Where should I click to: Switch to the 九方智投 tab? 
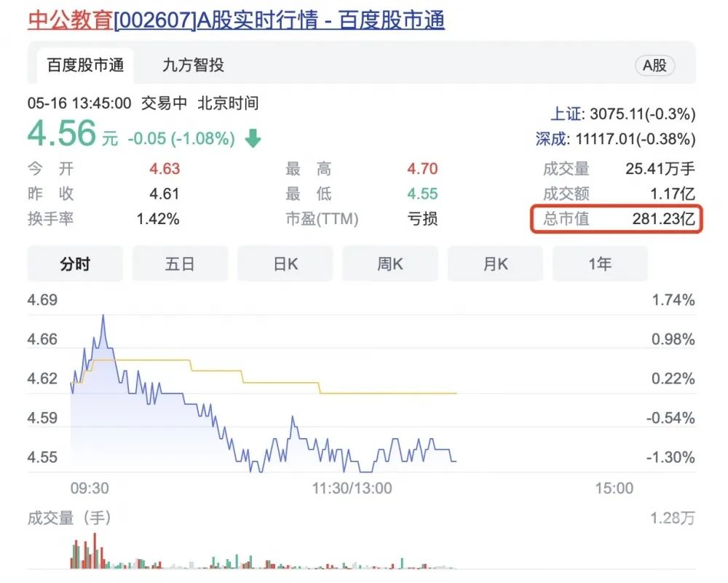tap(193, 65)
